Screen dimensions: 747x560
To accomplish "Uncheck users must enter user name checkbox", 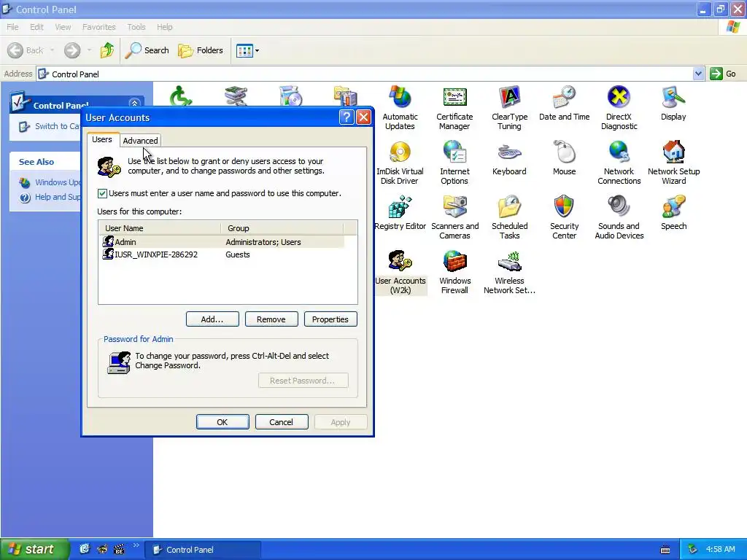I will 102,193.
